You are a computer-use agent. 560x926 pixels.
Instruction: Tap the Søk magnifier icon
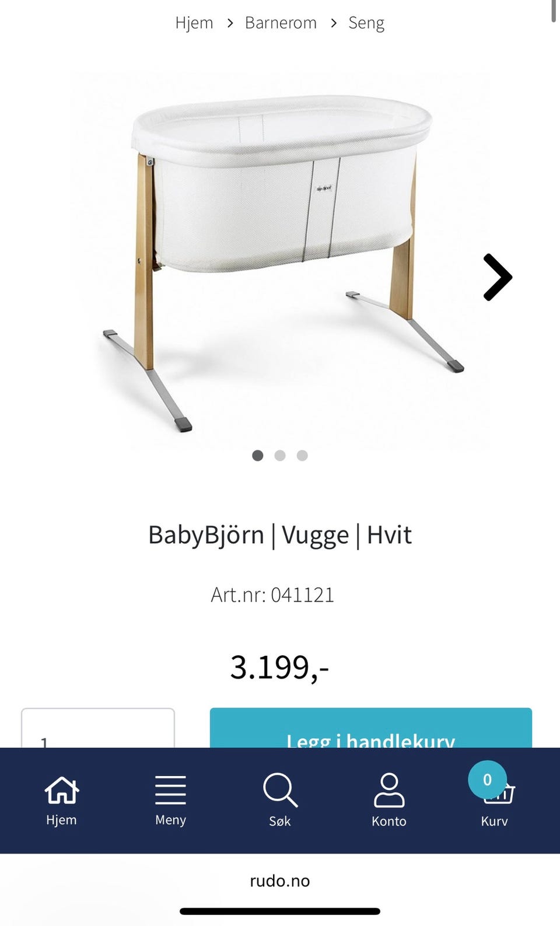point(280,790)
